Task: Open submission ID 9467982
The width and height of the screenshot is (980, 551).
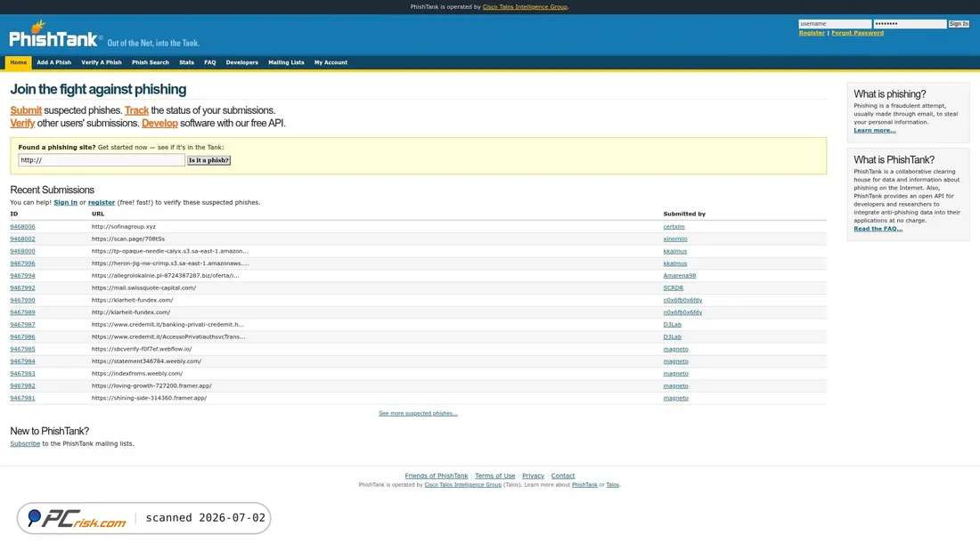Action: point(22,386)
